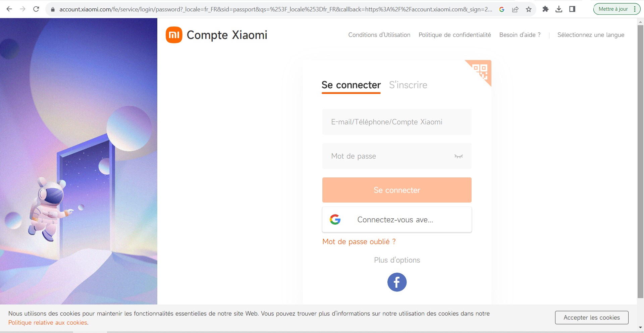Image resolution: width=644 pixels, height=333 pixels.
Task: Open the Sélectionnez une langue selector
Action: pyautogui.click(x=591, y=35)
